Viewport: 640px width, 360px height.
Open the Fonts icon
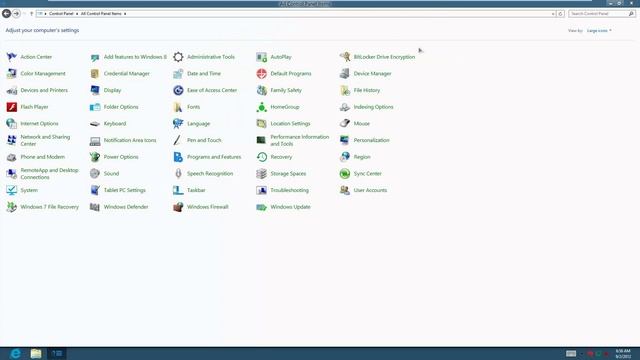pos(178,107)
